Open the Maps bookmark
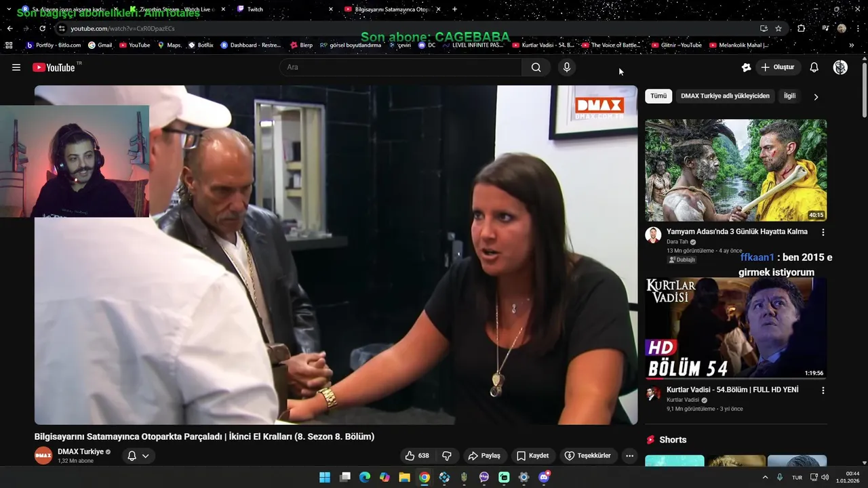The image size is (868, 488). click(x=170, y=45)
